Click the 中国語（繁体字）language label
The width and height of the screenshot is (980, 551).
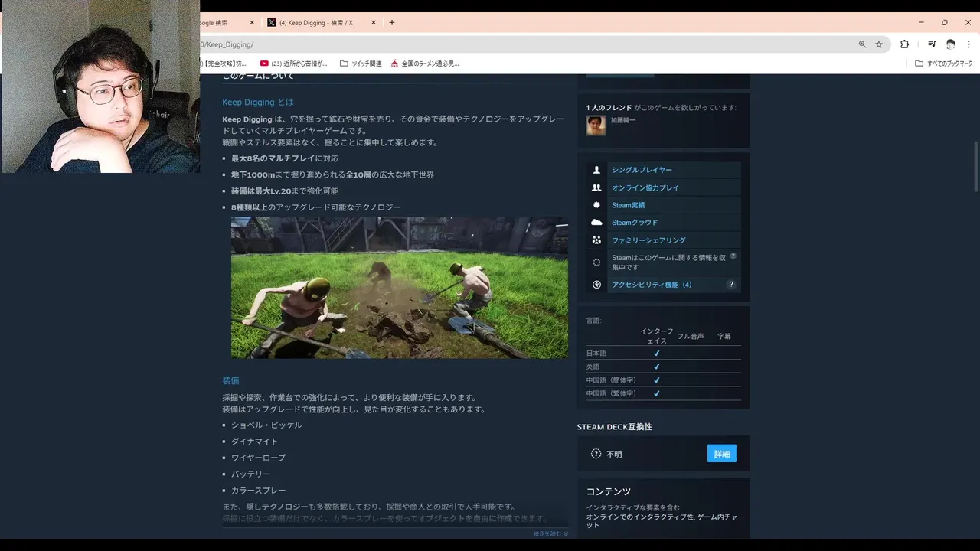coord(611,393)
